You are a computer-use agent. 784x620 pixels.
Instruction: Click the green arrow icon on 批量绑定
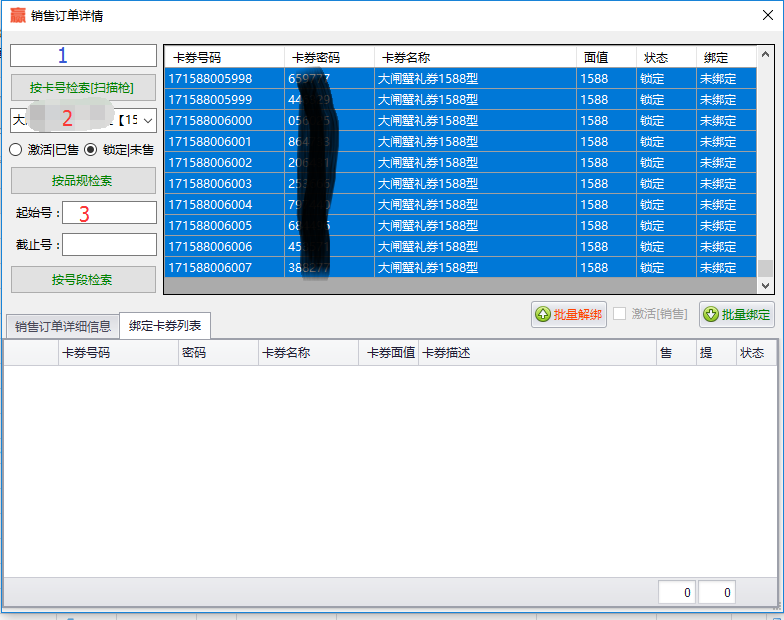coord(710,314)
